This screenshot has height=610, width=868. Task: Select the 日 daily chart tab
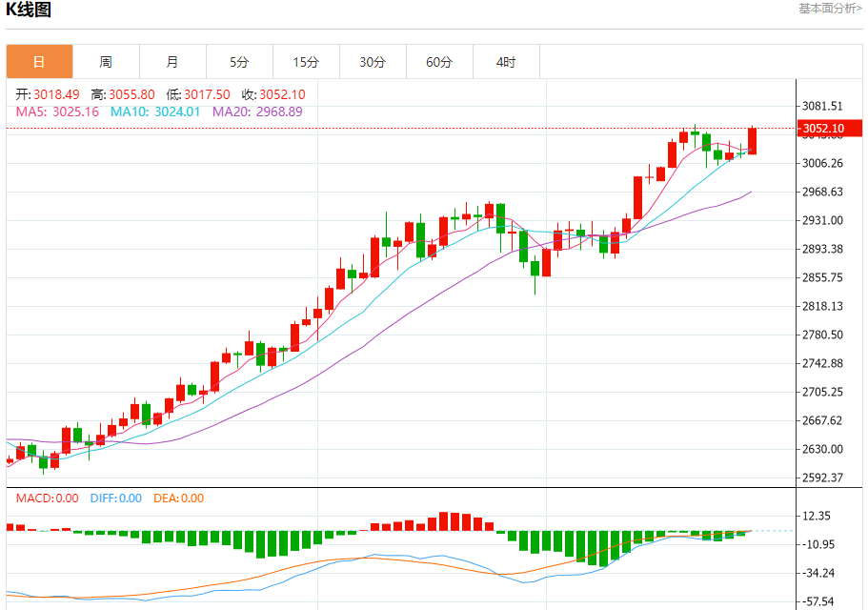(39, 62)
